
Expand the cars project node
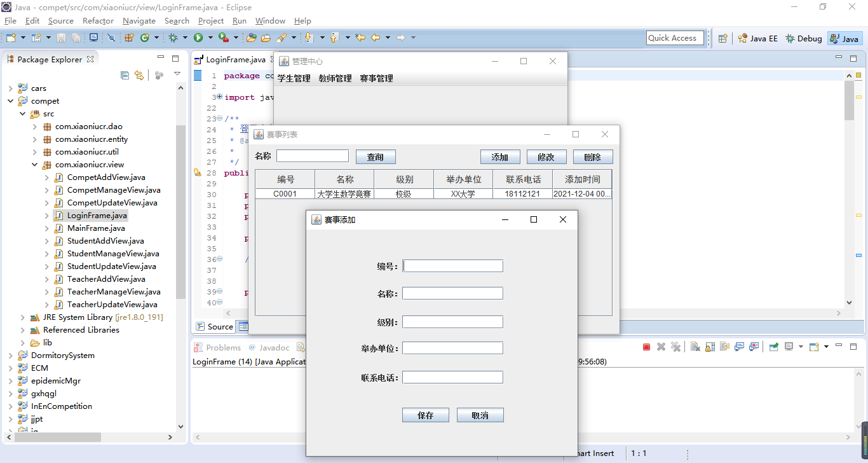[x=10, y=88]
